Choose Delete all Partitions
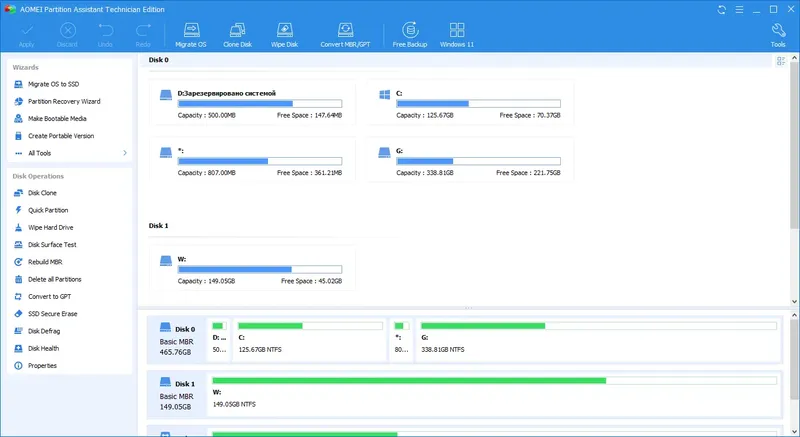800x437 pixels. (55, 279)
